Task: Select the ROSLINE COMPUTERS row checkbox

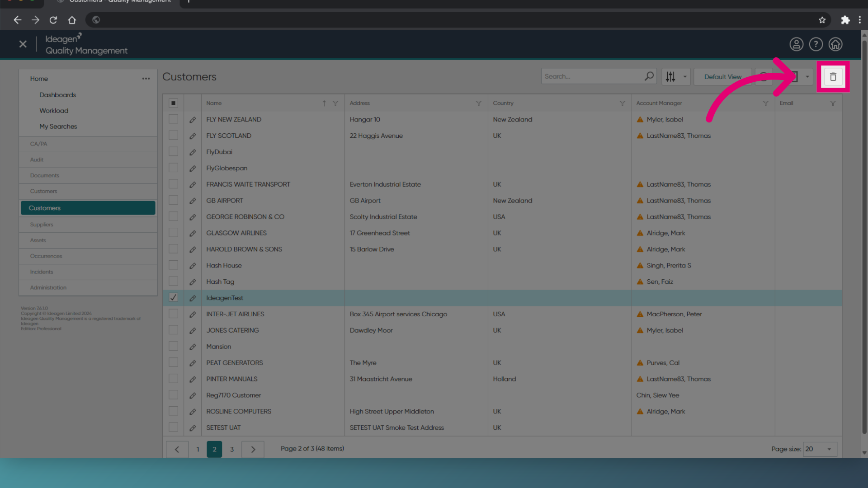Action: (x=173, y=411)
